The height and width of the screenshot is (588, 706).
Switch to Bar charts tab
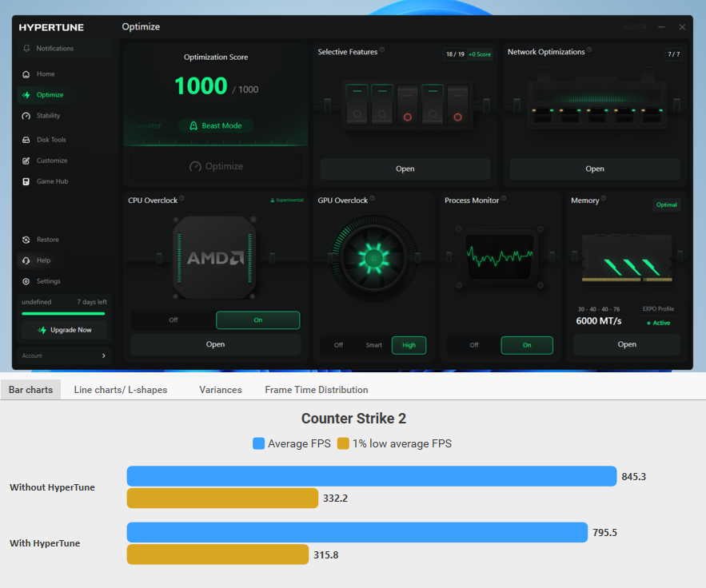click(x=30, y=390)
